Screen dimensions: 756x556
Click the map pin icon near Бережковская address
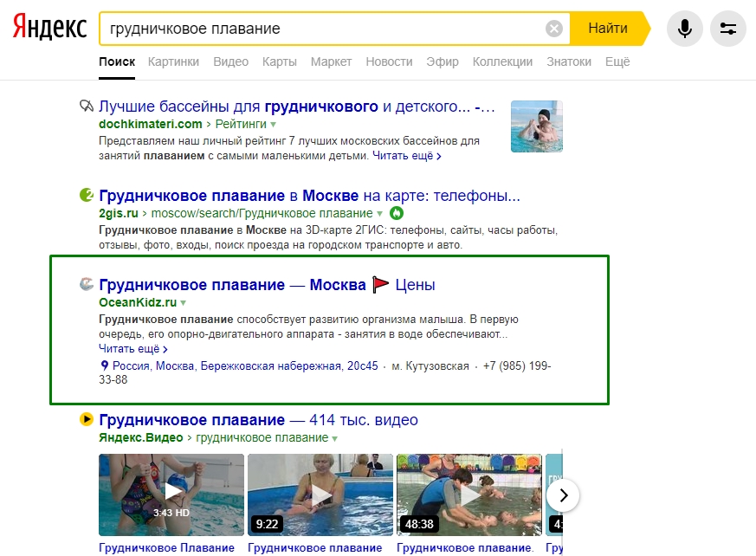104,365
